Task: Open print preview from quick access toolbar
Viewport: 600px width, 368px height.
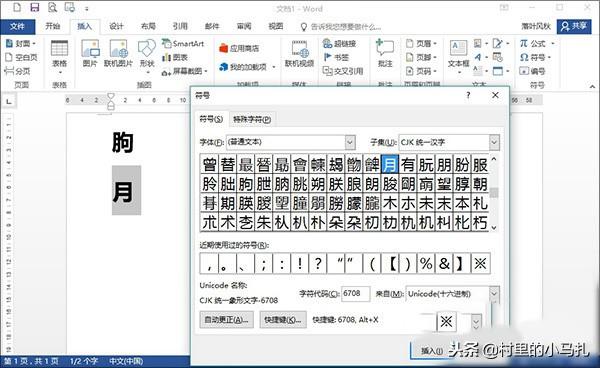Action: [x=52, y=7]
